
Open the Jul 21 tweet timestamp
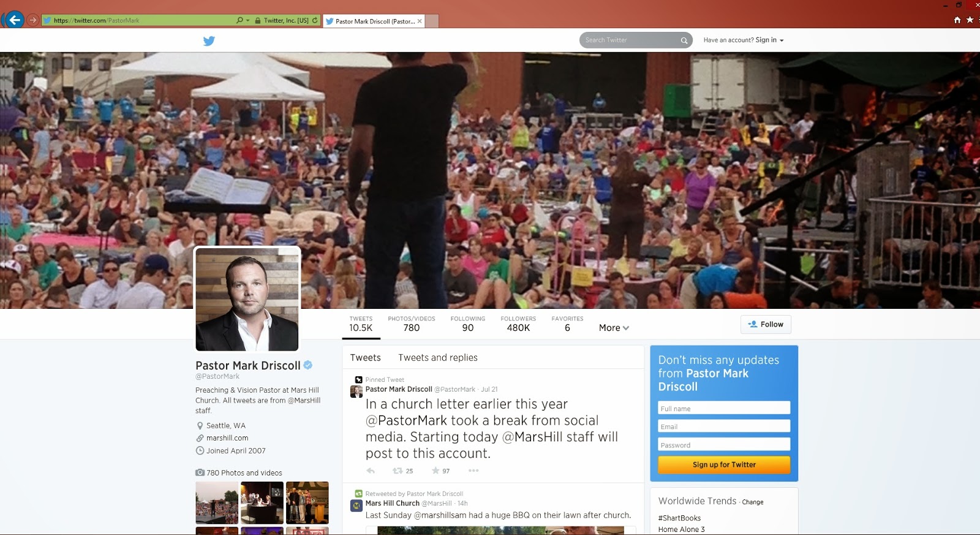489,389
